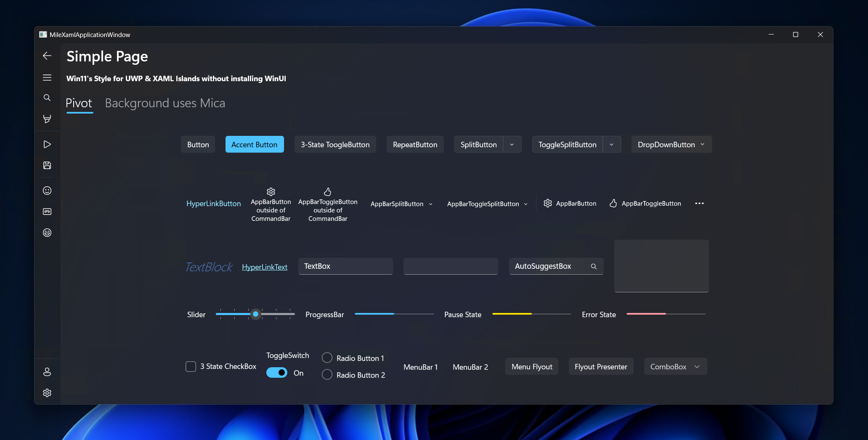Screen dimensions: 868x440
Task: Click the Menu Flyout button
Action: (532, 366)
